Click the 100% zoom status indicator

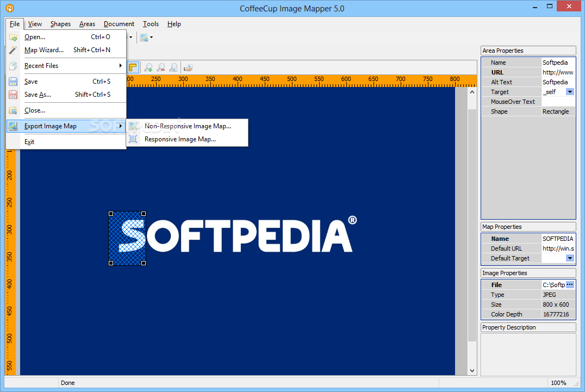tap(558, 383)
